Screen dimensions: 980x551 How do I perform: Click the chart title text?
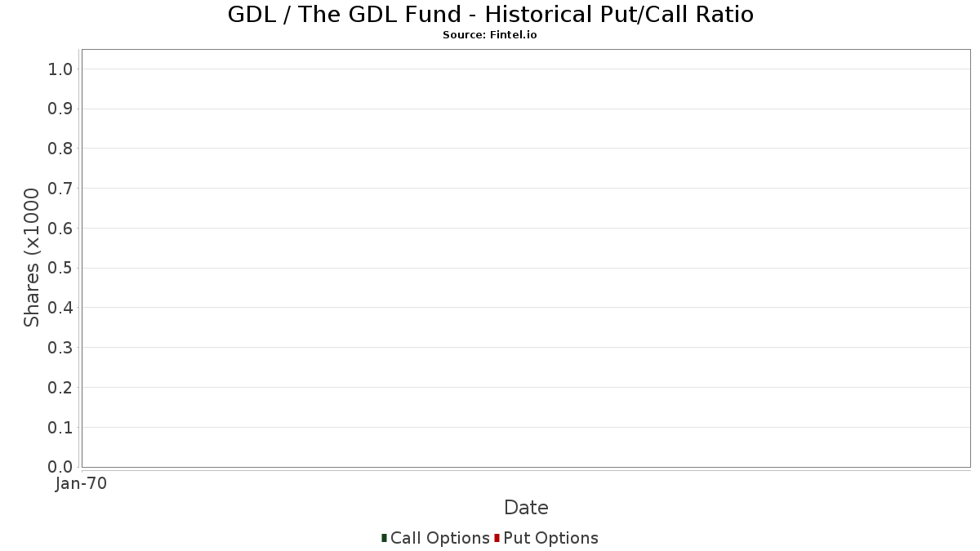coord(490,15)
